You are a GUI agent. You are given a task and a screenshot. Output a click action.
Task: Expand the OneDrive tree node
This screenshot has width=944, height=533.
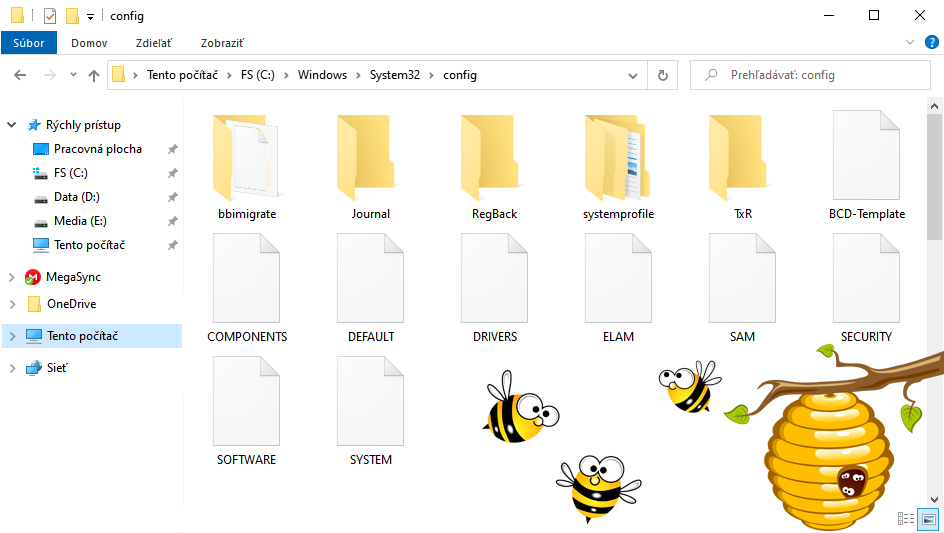pos(12,304)
